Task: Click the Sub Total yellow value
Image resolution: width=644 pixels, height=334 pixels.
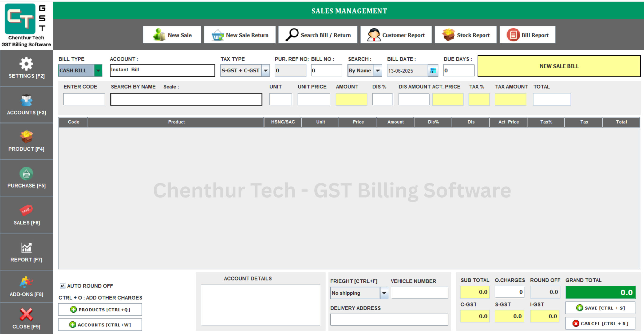Action: click(x=475, y=292)
